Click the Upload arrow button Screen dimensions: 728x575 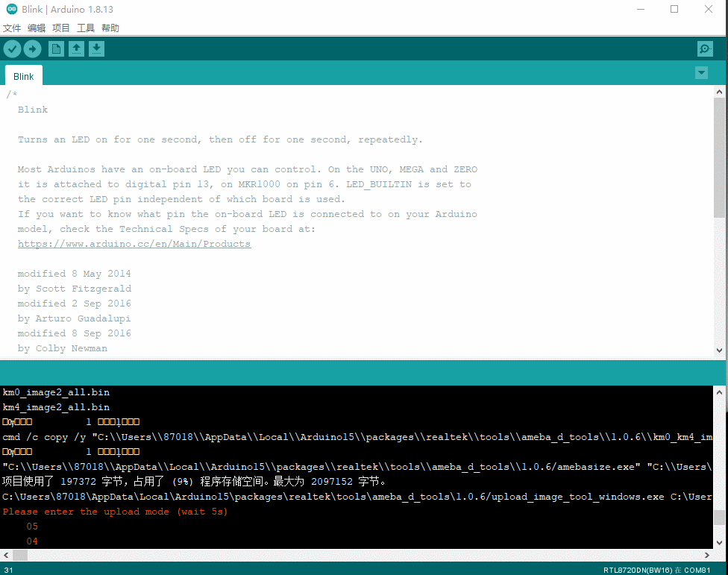pos(33,48)
